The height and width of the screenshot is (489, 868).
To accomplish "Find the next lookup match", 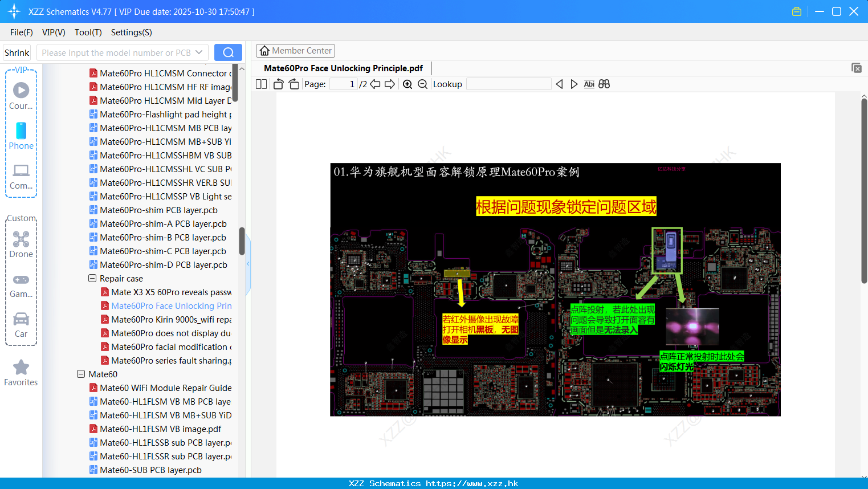I will coord(574,84).
